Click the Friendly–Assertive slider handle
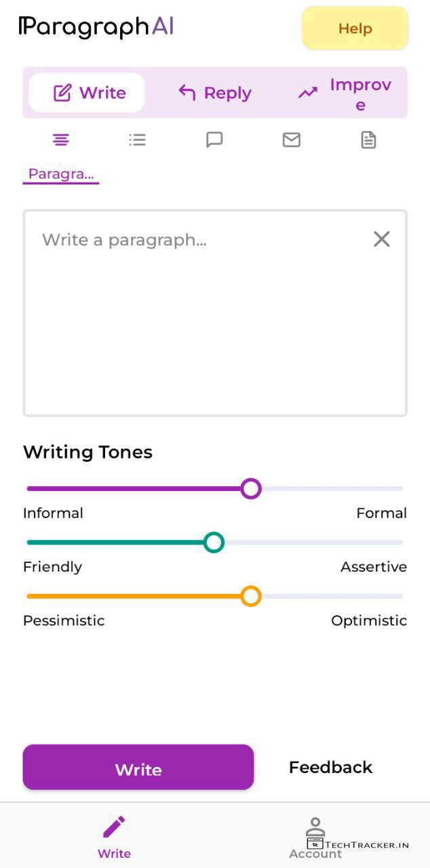This screenshot has height=868, width=430. click(214, 542)
